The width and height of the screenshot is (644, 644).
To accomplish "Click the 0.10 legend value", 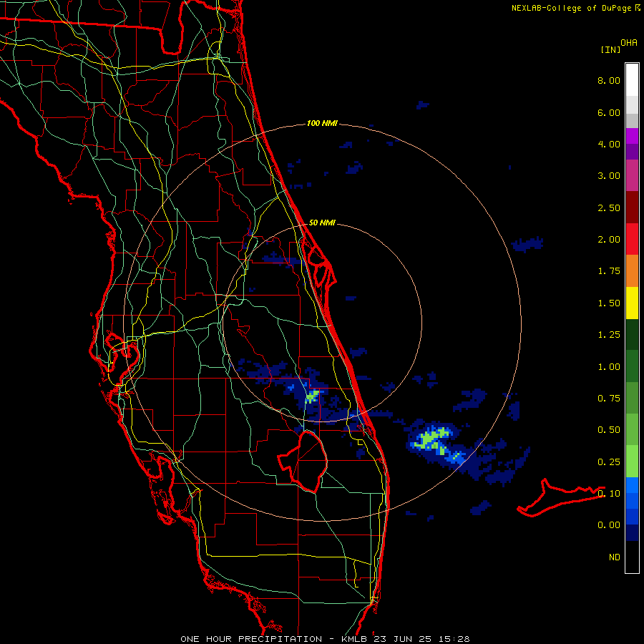I will 609,494.
